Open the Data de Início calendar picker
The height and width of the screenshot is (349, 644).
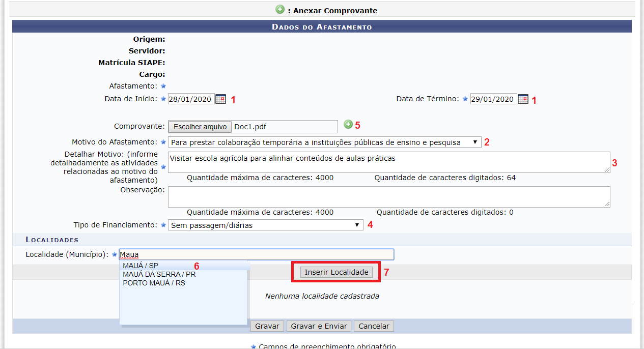[220, 99]
